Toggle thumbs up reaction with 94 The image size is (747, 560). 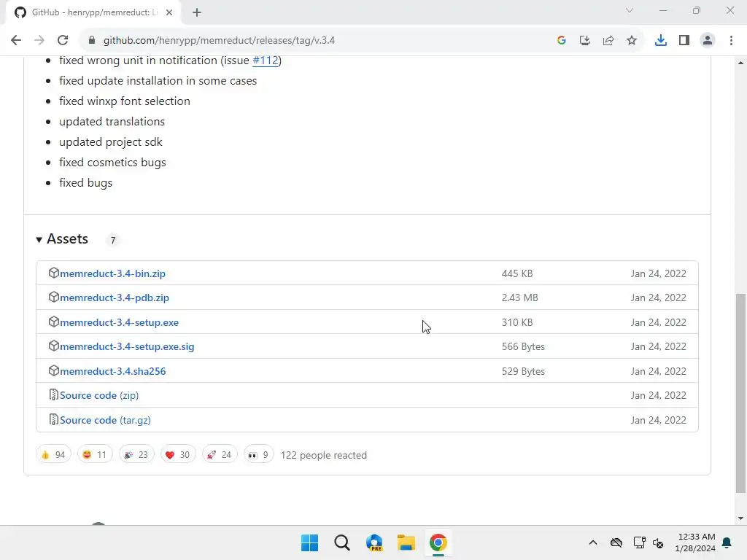click(x=53, y=455)
